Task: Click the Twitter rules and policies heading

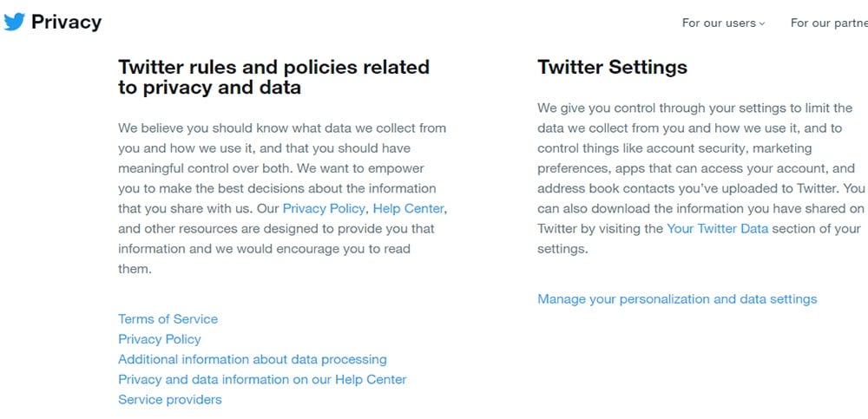Action: [273, 77]
